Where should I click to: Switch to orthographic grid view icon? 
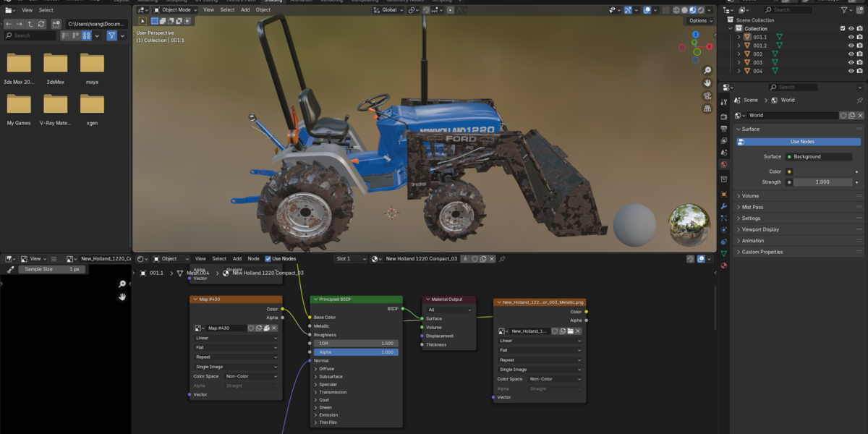point(707,109)
